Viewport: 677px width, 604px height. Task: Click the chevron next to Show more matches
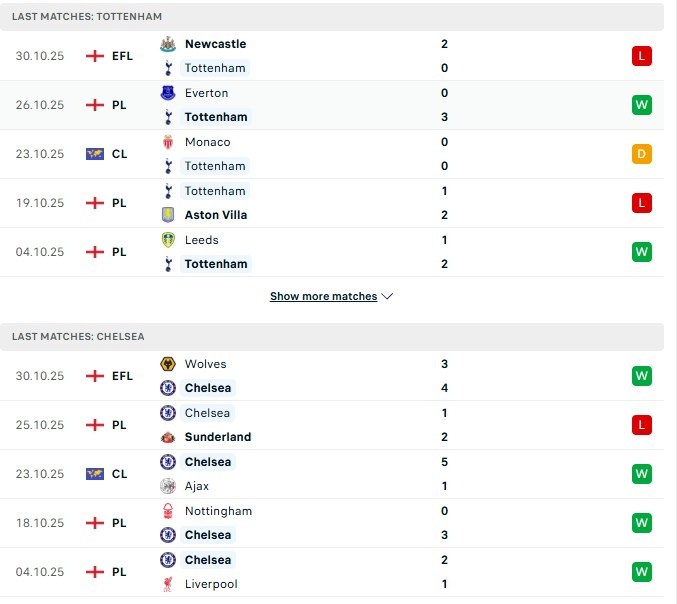[388, 297]
